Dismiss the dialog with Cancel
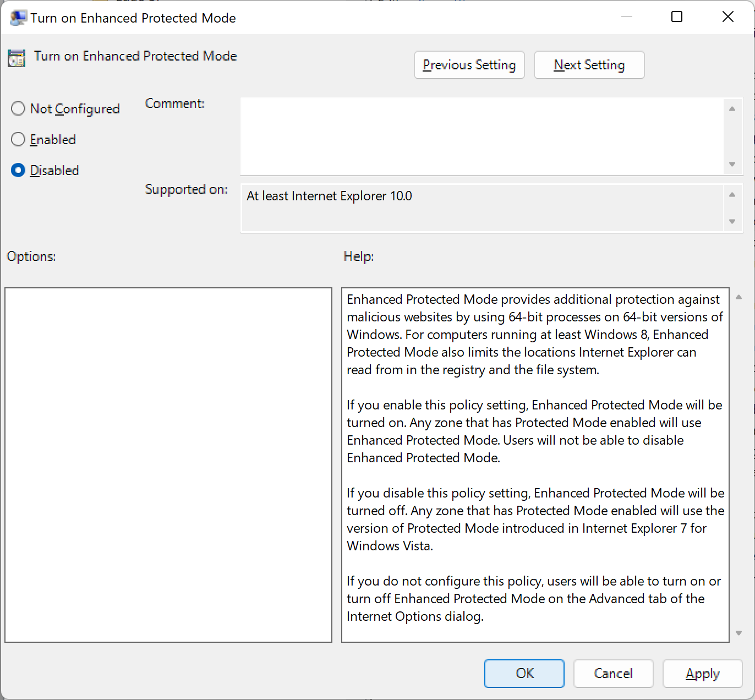Viewport: 755px width, 700px height. [613, 673]
